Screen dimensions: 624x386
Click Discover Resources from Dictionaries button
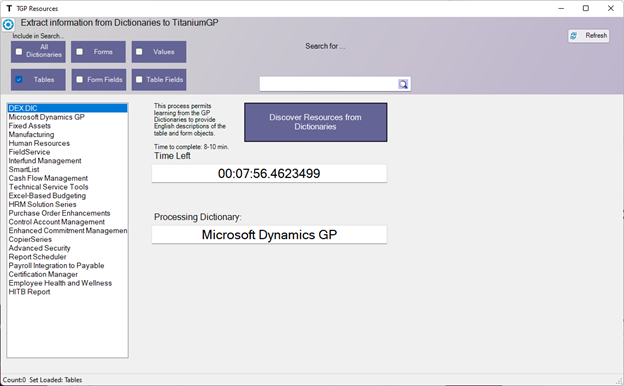click(316, 122)
